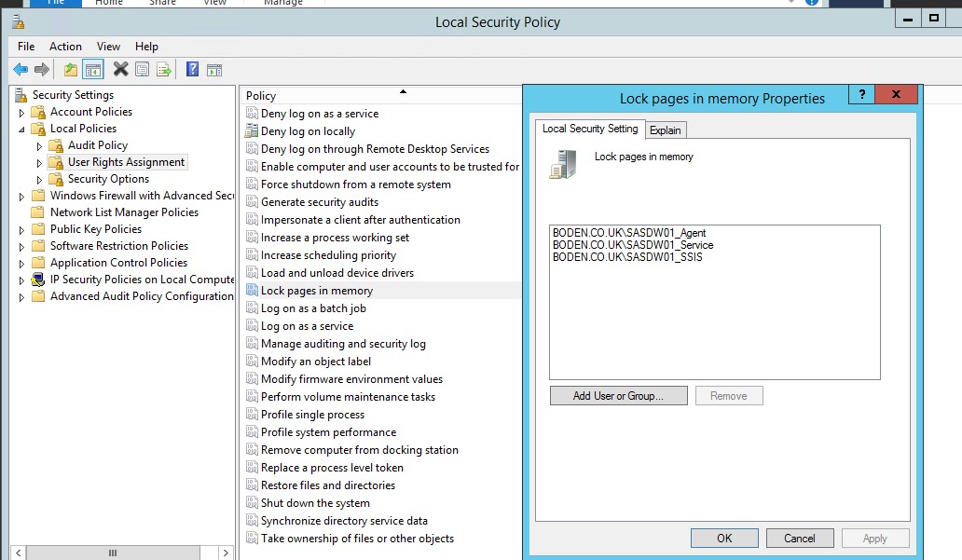Expand the Public Key Policies node
The image size is (962, 560).
click(21, 230)
